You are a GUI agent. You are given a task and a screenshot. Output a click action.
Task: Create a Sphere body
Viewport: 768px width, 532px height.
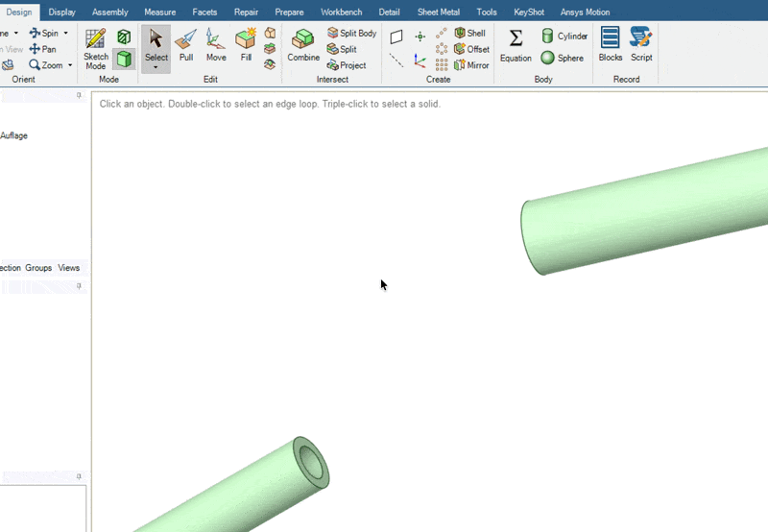(x=563, y=58)
